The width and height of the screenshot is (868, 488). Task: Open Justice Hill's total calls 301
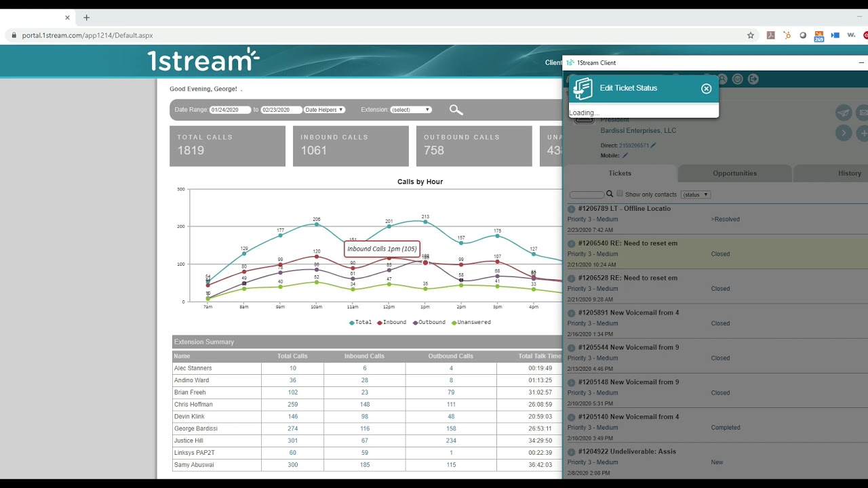293,441
